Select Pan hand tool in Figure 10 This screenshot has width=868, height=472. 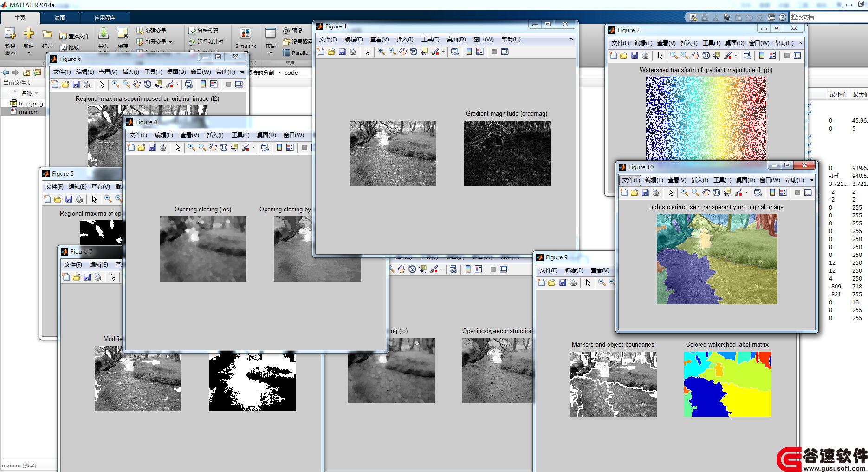click(706, 192)
